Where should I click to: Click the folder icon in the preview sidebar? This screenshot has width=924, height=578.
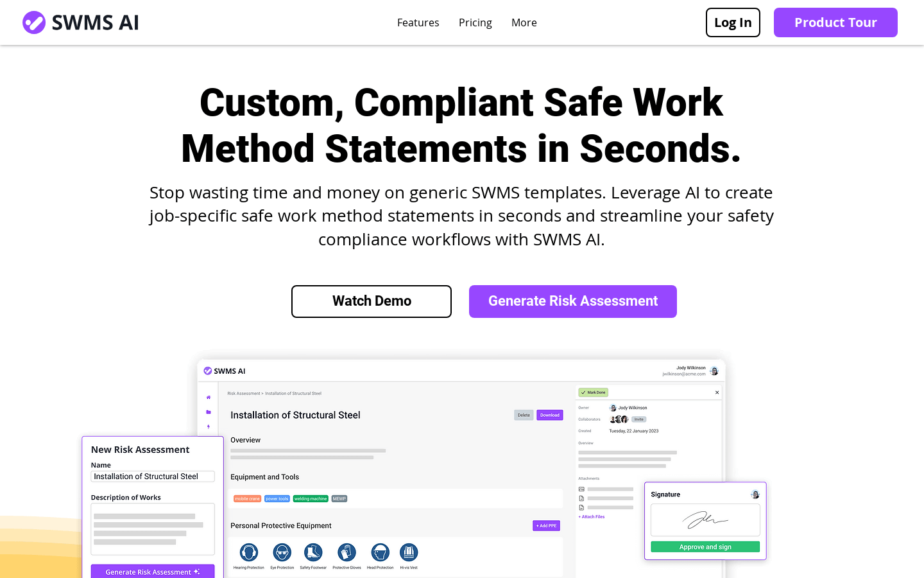208,412
